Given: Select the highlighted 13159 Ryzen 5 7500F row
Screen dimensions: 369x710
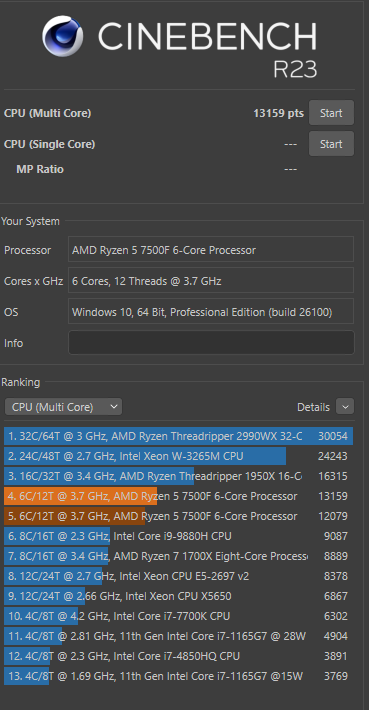Looking at the screenshot, I should pyautogui.click(x=178, y=496).
